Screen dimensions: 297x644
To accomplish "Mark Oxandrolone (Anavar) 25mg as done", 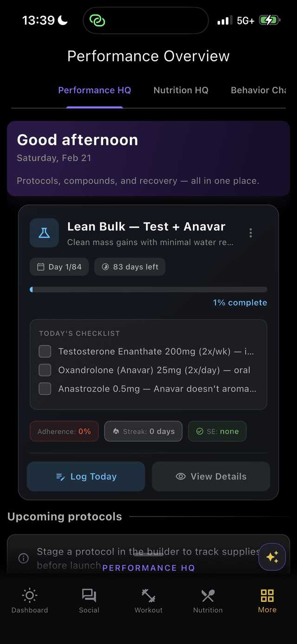I will [x=45, y=370].
